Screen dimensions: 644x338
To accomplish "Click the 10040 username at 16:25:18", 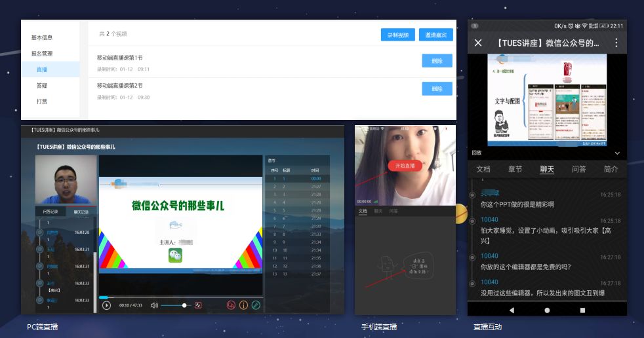I will (489, 219).
